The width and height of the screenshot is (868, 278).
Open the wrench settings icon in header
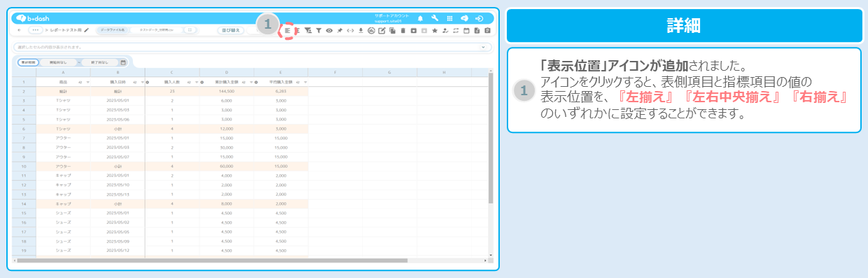click(x=435, y=18)
